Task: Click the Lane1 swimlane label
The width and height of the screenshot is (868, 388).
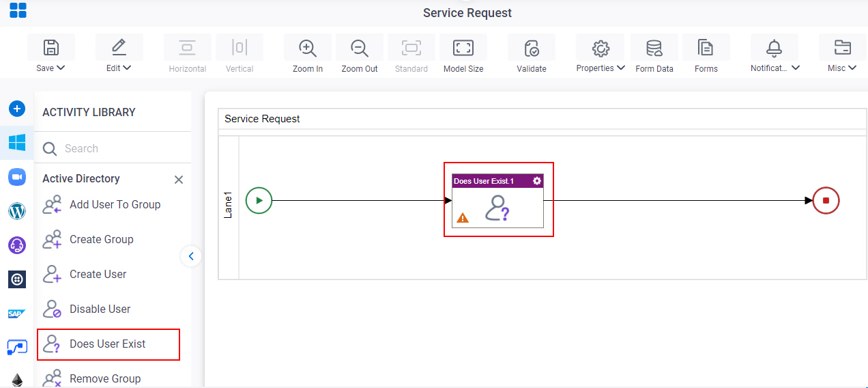Action: 229,204
